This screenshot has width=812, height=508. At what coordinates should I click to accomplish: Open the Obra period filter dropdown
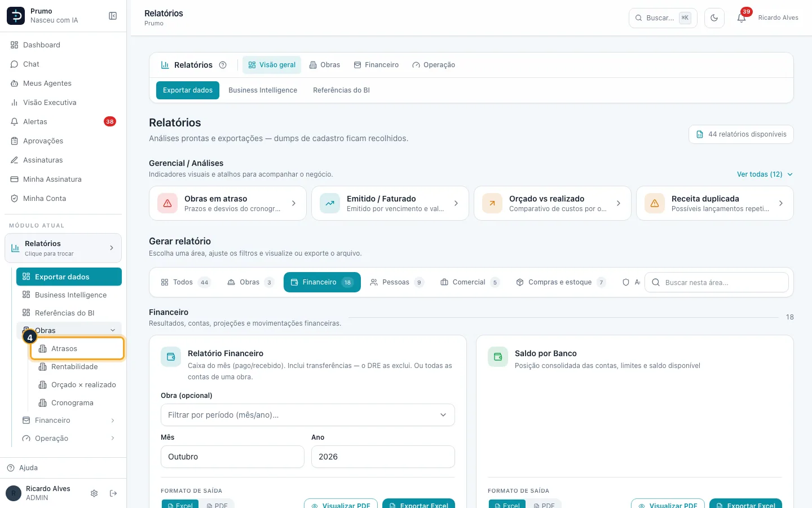[308, 415]
